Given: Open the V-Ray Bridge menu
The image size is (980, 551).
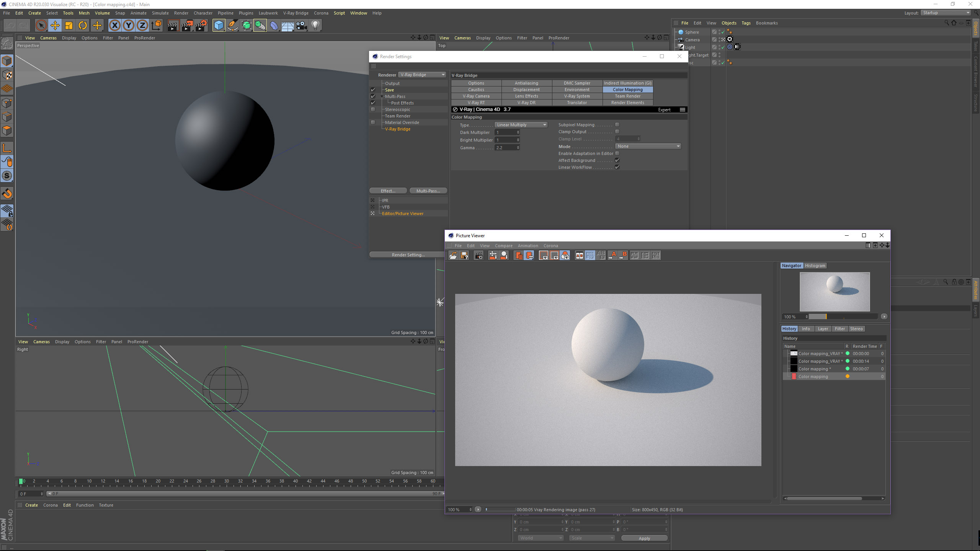Looking at the screenshot, I should point(296,13).
